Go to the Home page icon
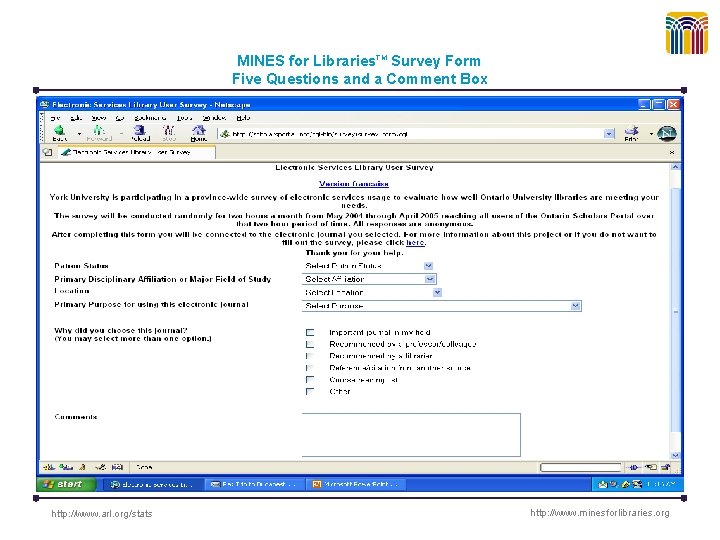Image resolution: width=720 pixels, height=540 pixels. [198, 133]
